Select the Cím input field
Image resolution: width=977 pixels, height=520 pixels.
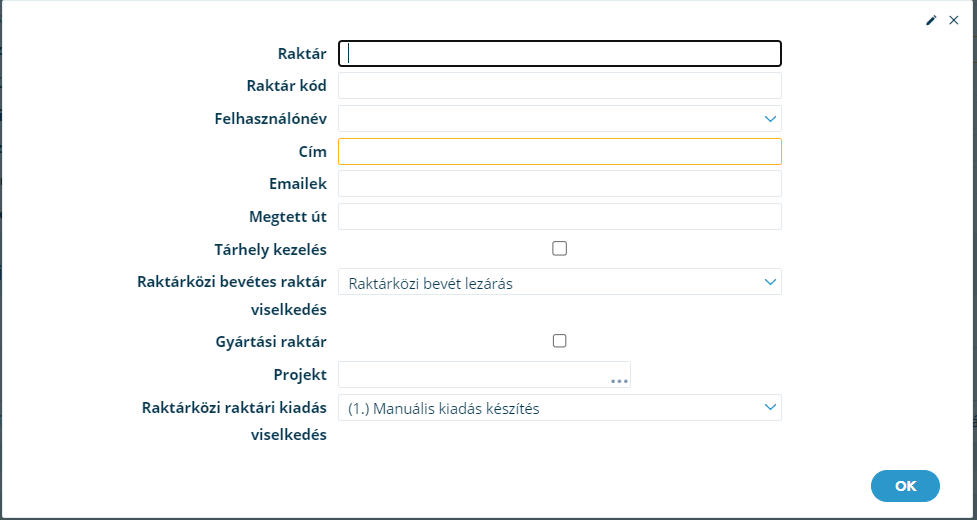[x=560, y=151]
